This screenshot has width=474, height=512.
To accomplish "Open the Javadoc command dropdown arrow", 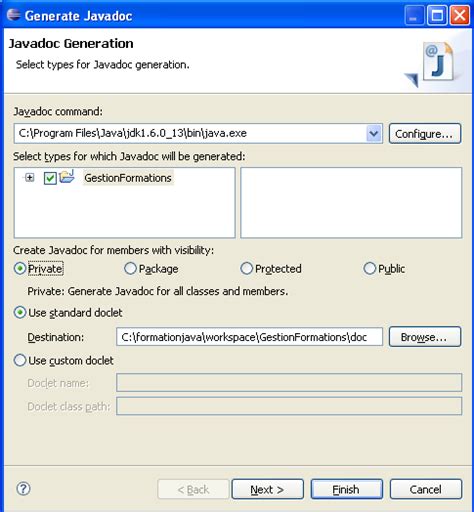I will 374,134.
